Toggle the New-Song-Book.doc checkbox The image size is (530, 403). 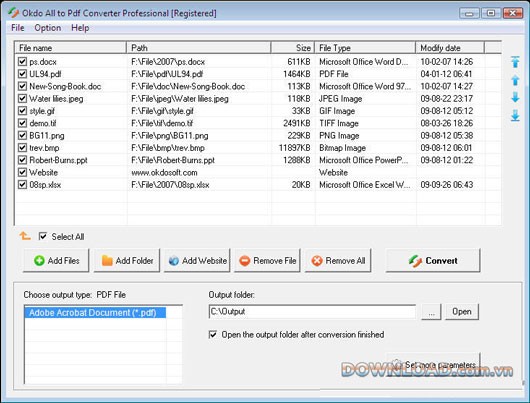[x=22, y=86]
